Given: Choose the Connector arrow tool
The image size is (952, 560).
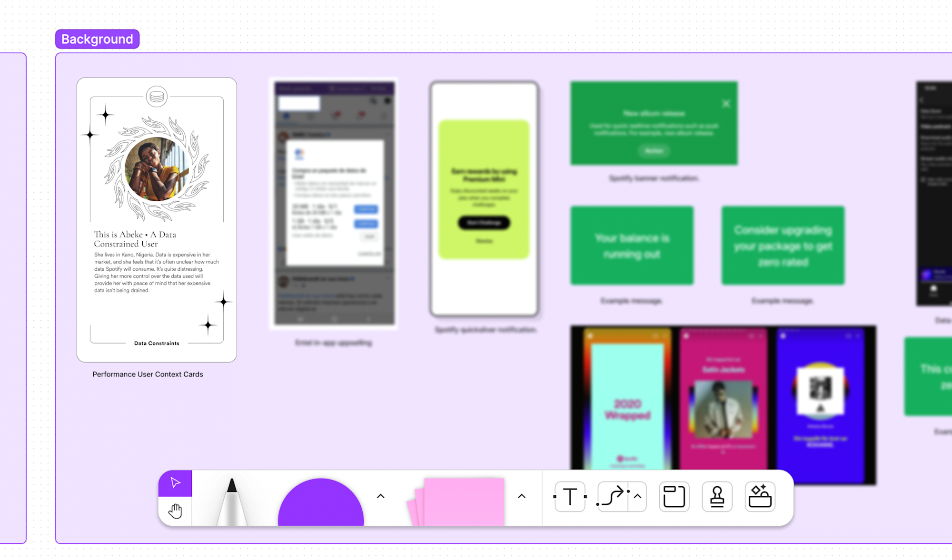Looking at the screenshot, I should (612, 496).
